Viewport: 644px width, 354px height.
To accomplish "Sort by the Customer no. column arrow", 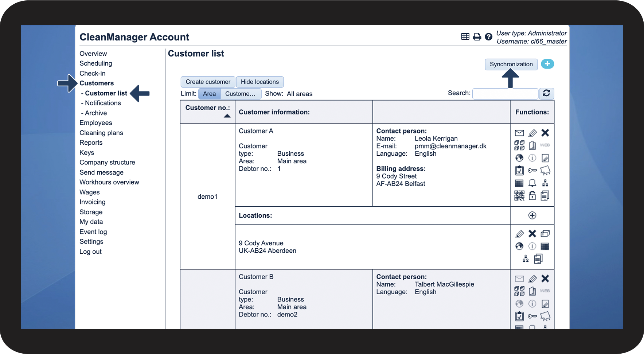I will click(x=227, y=116).
